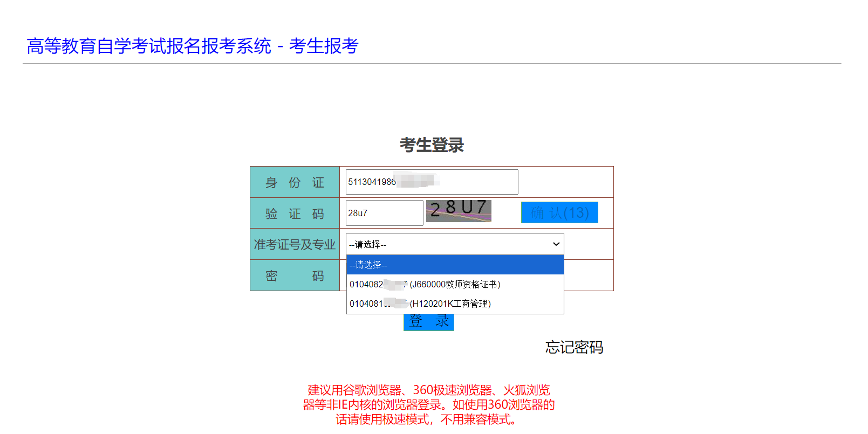
Task: Click the 验证码 label cell
Action: [x=295, y=213]
